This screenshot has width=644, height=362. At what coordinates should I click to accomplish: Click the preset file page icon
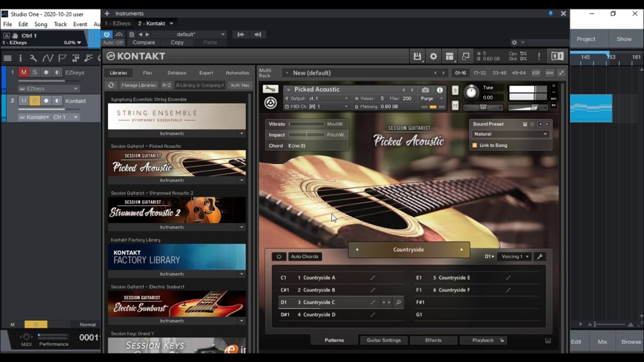click(132, 35)
